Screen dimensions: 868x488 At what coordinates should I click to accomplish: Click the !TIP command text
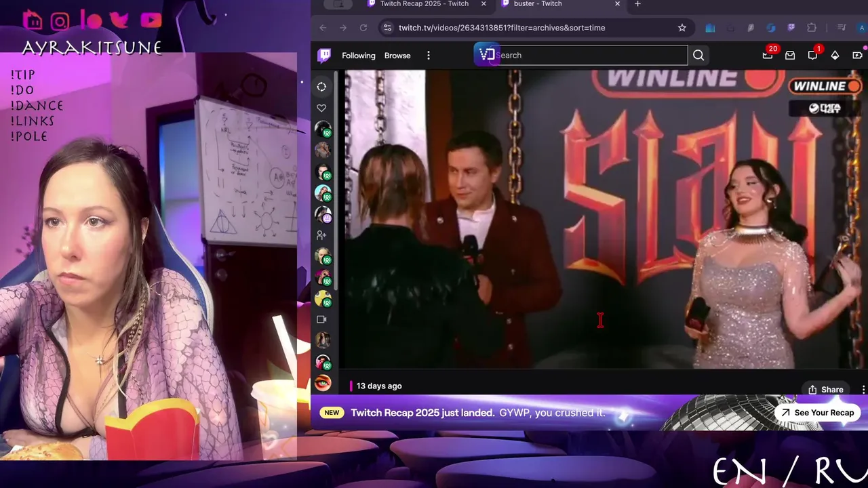tap(22, 75)
